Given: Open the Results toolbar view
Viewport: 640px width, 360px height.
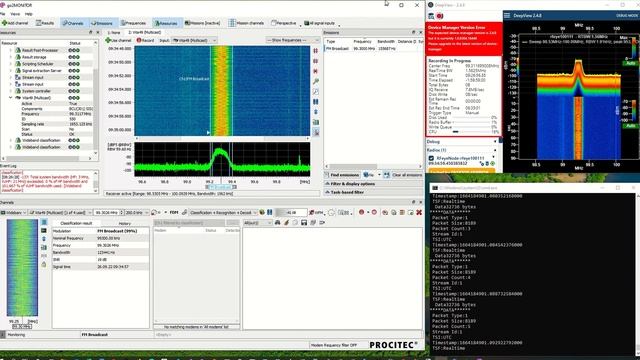Looking at the screenshot, I should pyautogui.click(x=45, y=23).
